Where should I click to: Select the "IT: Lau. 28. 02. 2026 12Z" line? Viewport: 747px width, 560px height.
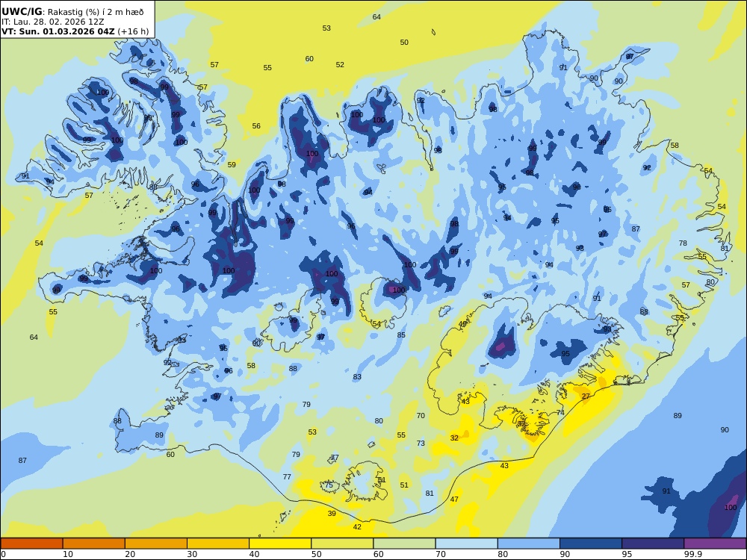(x=53, y=22)
